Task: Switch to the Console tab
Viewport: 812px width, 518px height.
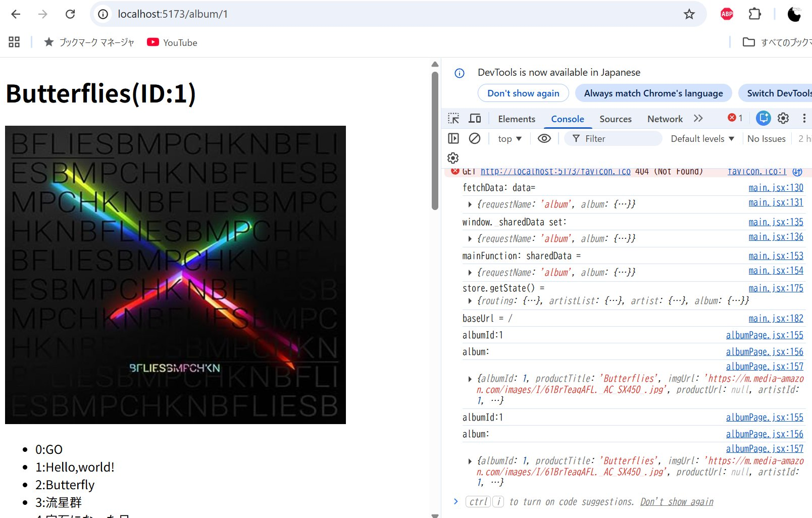Action: (x=568, y=119)
